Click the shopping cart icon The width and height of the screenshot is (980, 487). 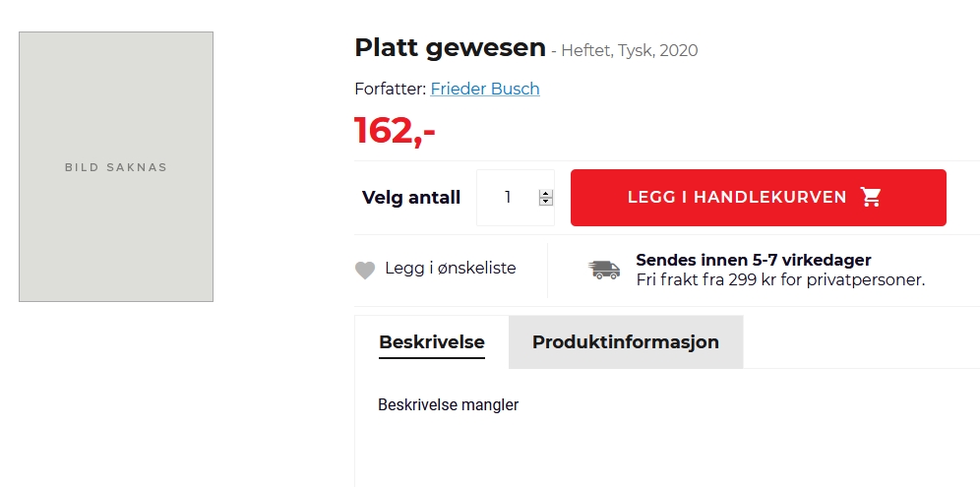[x=871, y=198]
